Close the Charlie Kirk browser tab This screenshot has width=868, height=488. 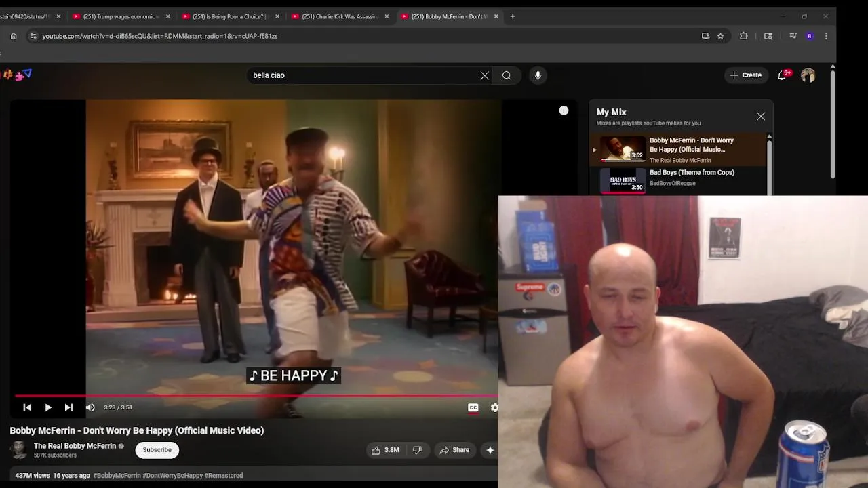387,16
